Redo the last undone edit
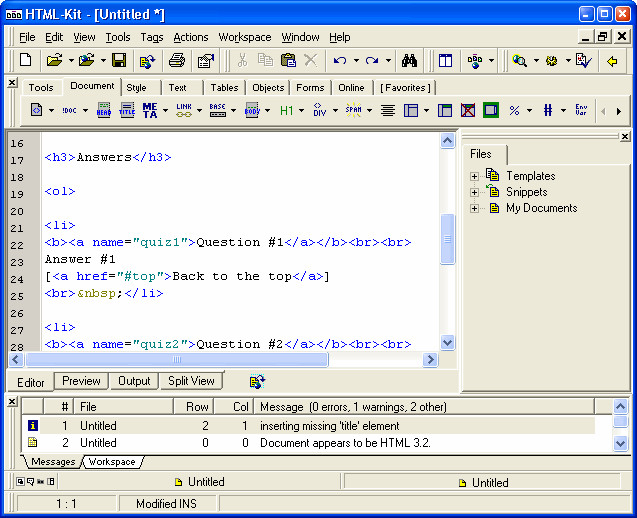The image size is (637, 518). click(x=372, y=61)
